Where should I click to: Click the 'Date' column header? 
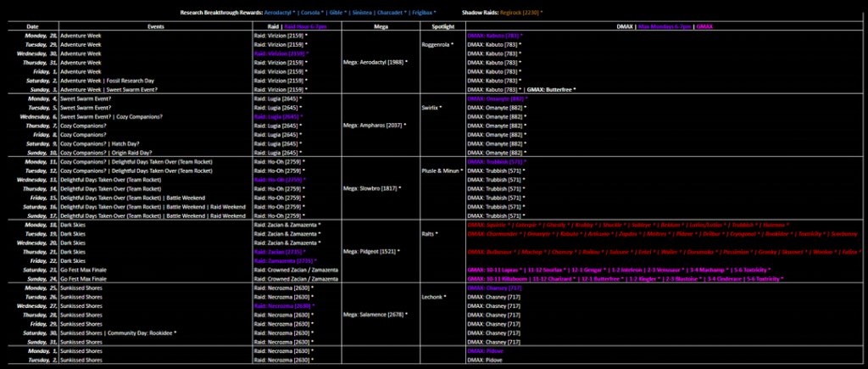[x=33, y=26]
